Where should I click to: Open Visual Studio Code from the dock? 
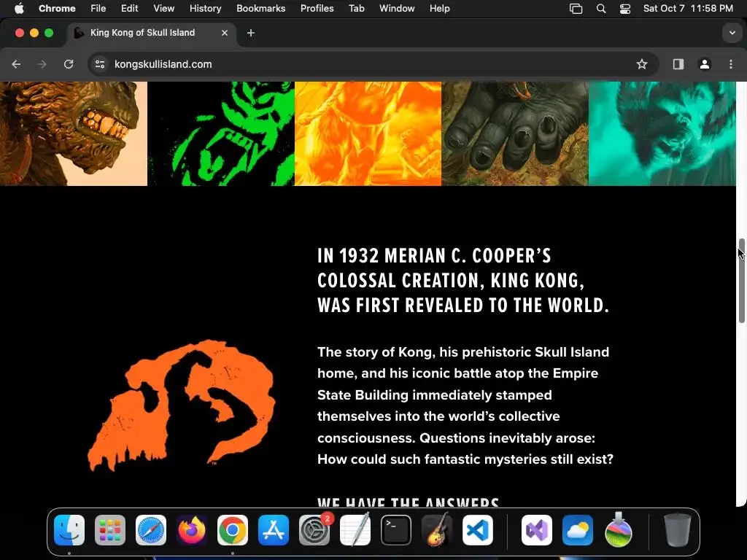478,530
